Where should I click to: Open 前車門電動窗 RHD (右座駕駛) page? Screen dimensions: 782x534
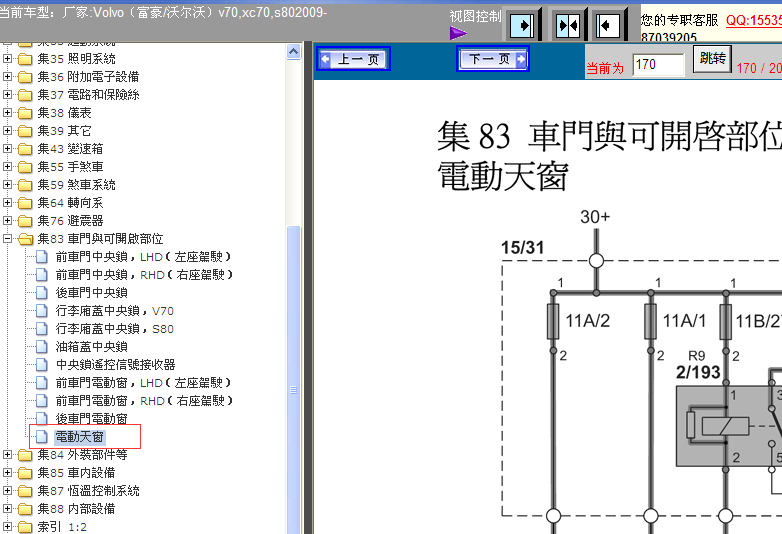pyautogui.click(x=144, y=401)
